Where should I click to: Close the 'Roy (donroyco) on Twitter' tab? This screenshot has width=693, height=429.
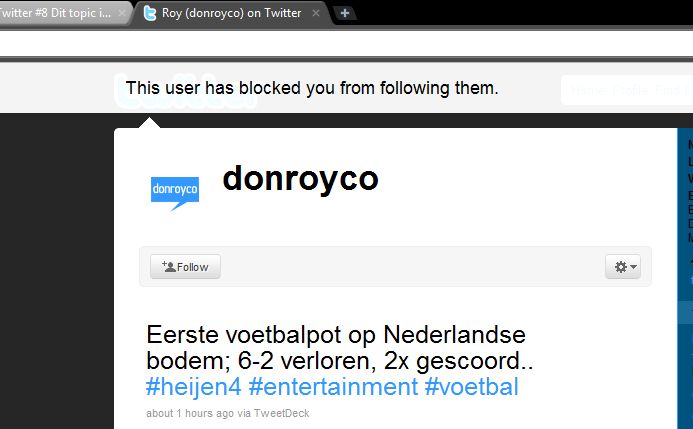tap(316, 13)
